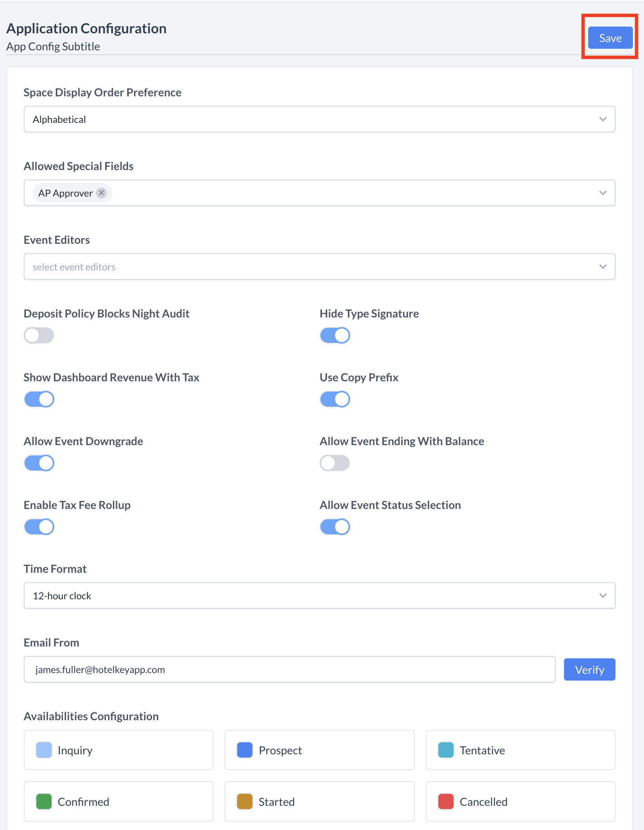This screenshot has height=830, width=644.
Task: Click the Tentative availability color square
Action: tap(446, 750)
